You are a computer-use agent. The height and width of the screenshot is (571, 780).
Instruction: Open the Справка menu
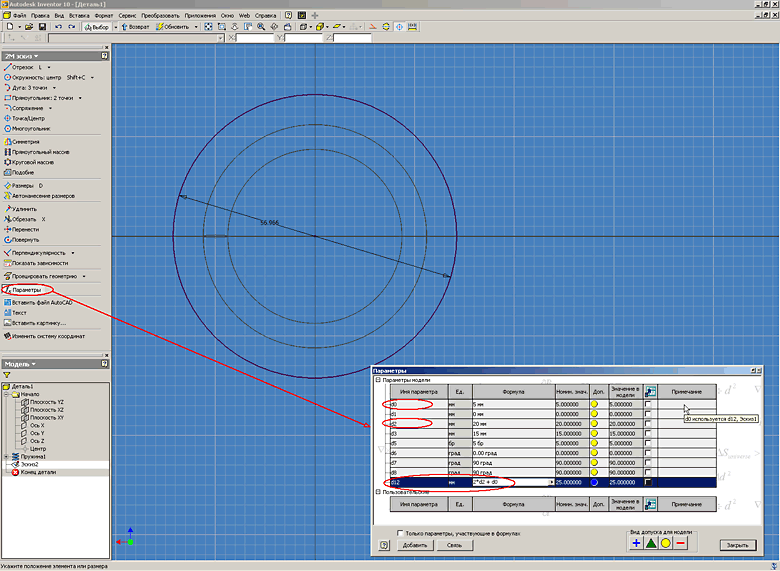click(265, 15)
